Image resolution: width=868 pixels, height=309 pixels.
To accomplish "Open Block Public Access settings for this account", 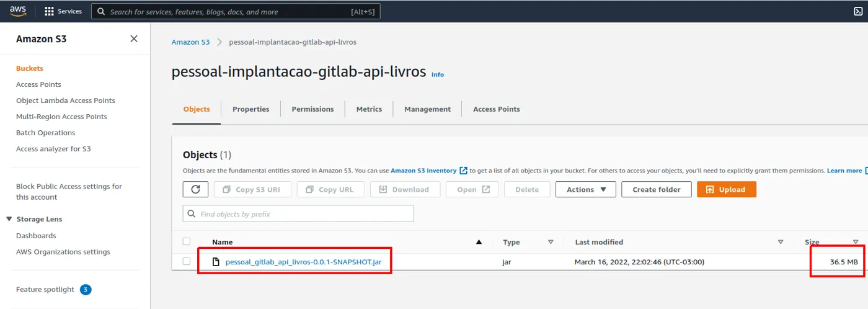I will point(69,192).
